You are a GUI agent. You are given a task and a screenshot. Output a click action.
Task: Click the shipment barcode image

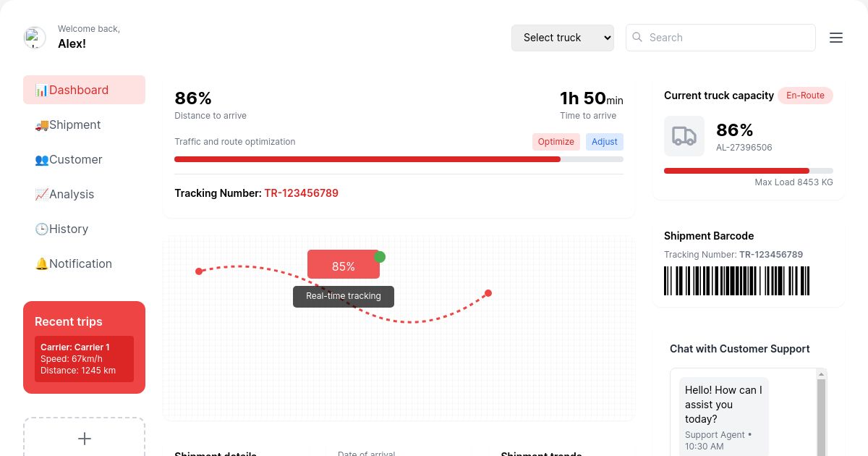[736, 281]
